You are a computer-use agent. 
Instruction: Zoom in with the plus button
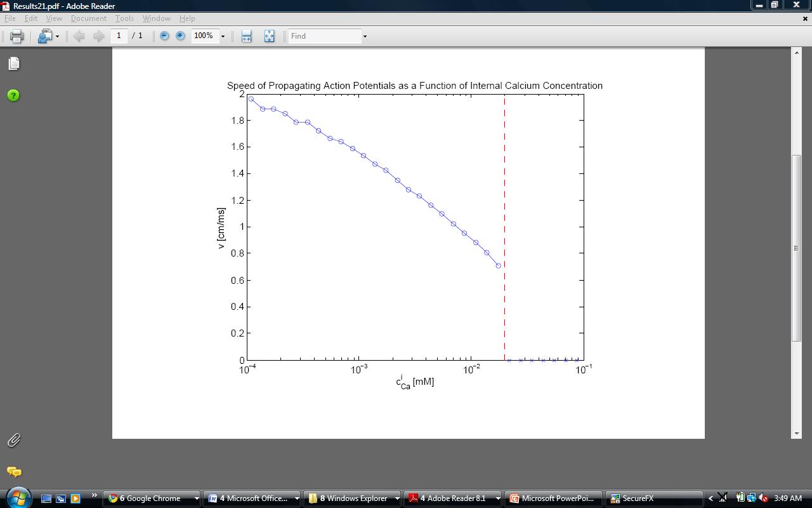[x=180, y=36]
